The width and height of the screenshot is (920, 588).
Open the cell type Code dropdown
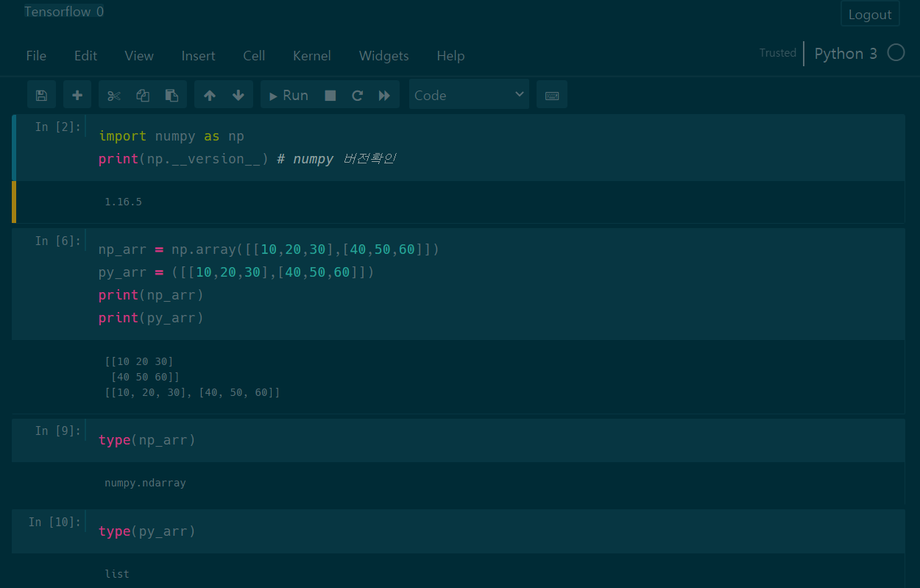coord(469,95)
